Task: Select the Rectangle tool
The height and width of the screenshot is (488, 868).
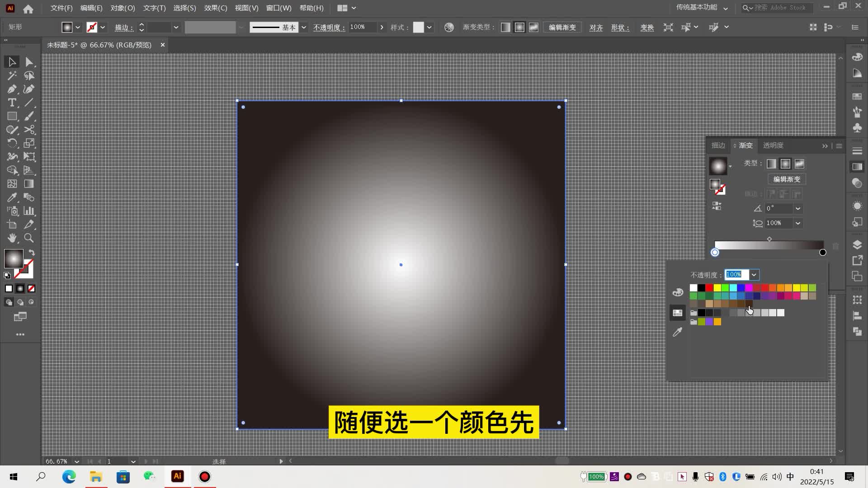Action: (12, 116)
